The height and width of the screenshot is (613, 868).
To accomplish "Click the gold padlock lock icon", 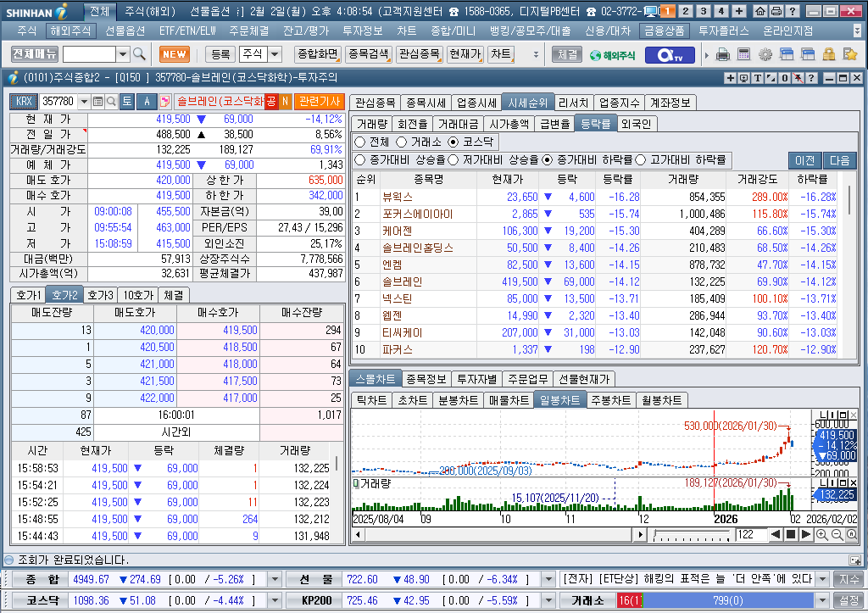I will [829, 54].
